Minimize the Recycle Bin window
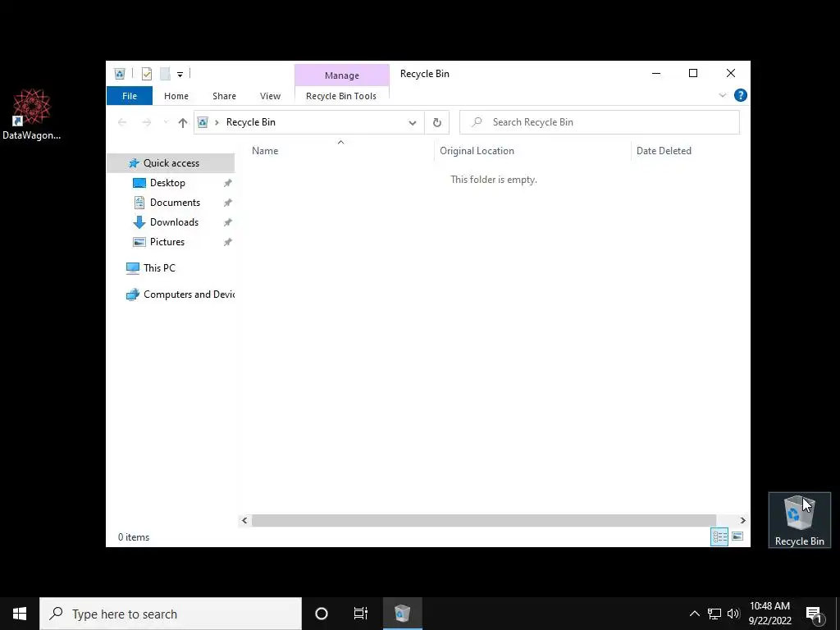The height and width of the screenshot is (630, 840). (656, 73)
